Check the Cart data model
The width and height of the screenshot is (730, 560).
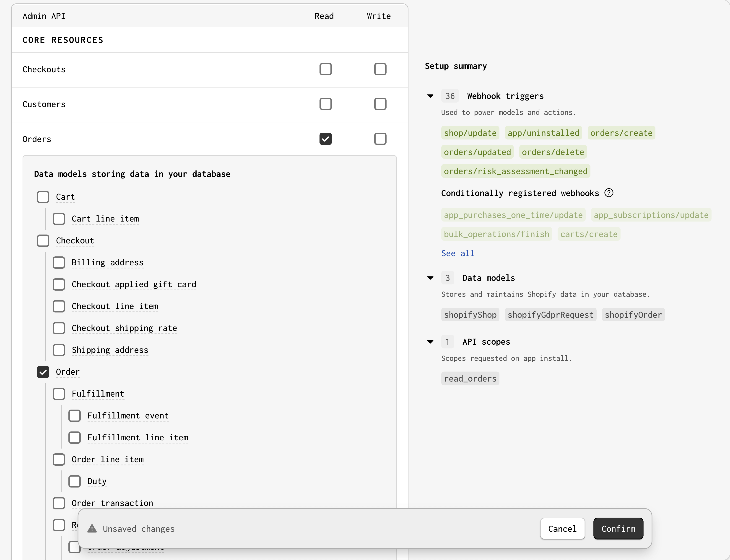43,197
